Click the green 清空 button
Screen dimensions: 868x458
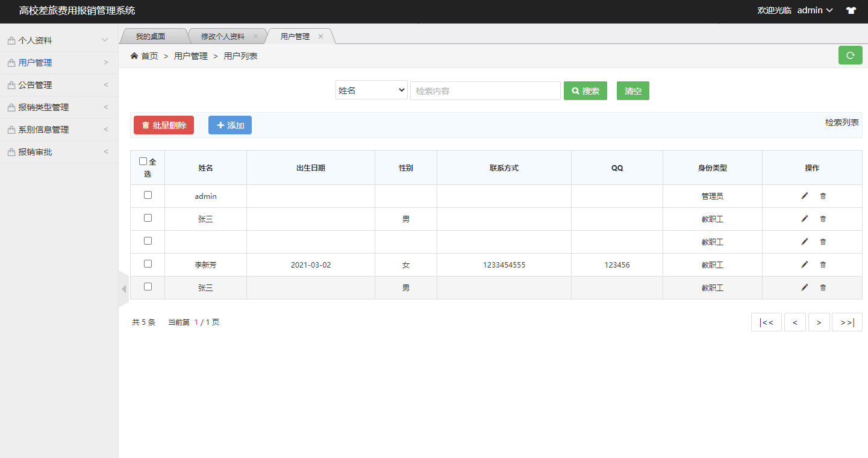click(x=632, y=90)
